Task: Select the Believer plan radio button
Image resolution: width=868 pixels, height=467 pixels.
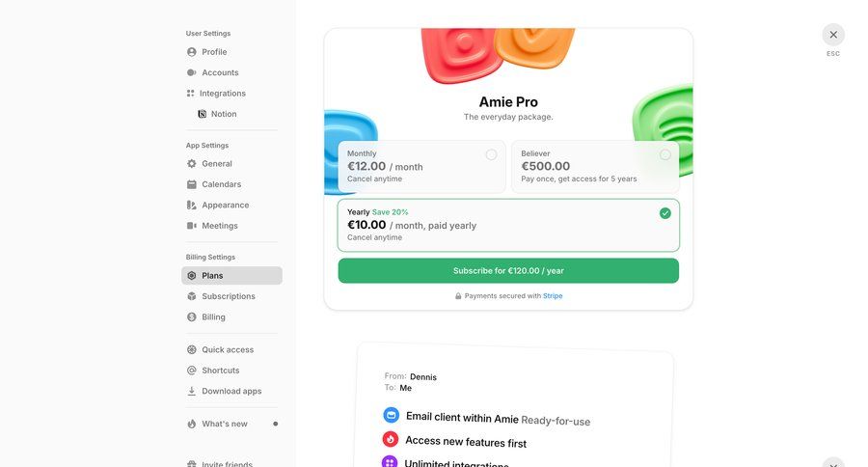Action: pyautogui.click(x=665, y=154)
